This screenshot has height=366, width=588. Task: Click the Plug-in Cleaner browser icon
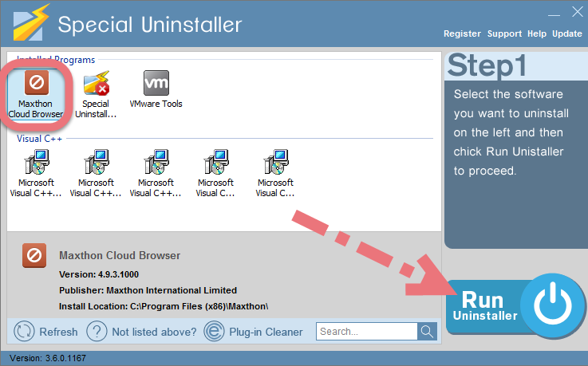[x=214, y=331]
